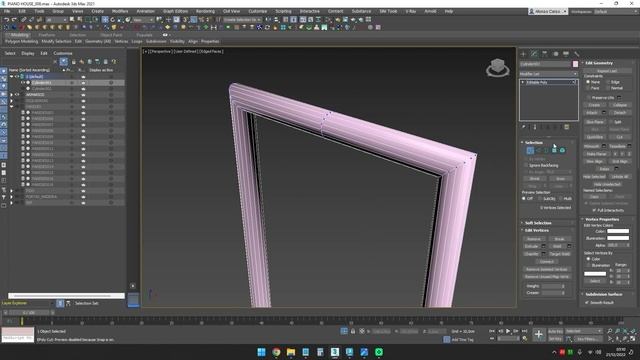The height and width of the screenshot is (360, 640).
Task: Select the Normal constraint radio button
Action: pyautogui.click(x=608, y=88)
